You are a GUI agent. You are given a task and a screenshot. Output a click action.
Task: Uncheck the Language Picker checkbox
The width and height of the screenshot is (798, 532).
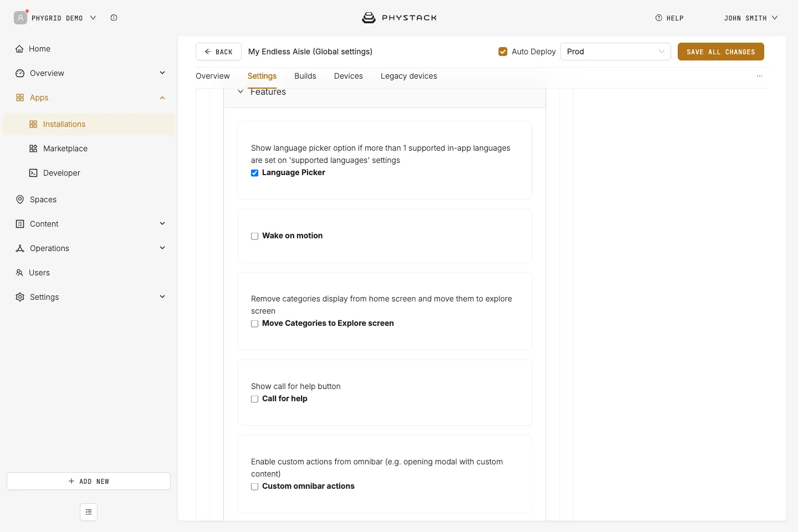click(x=255, y=173)
